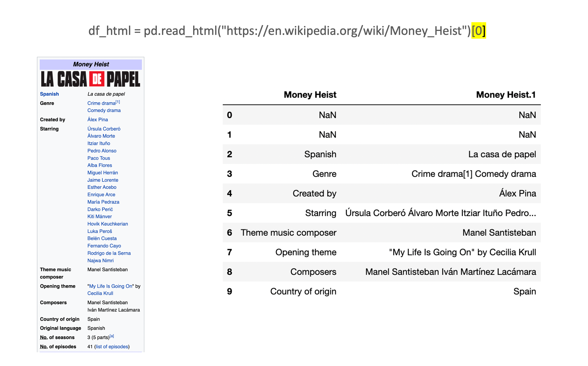This screenshot has width=588, height=366.
Task: Click the Theme music composer infobox label
Action: 56,273
